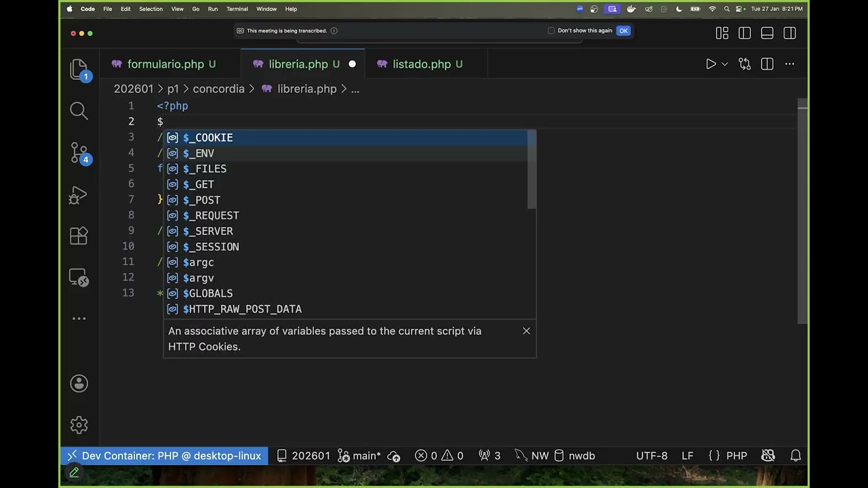Open the Terminal menu
This screenshot has width=868, height=488.
click(237, 9)
